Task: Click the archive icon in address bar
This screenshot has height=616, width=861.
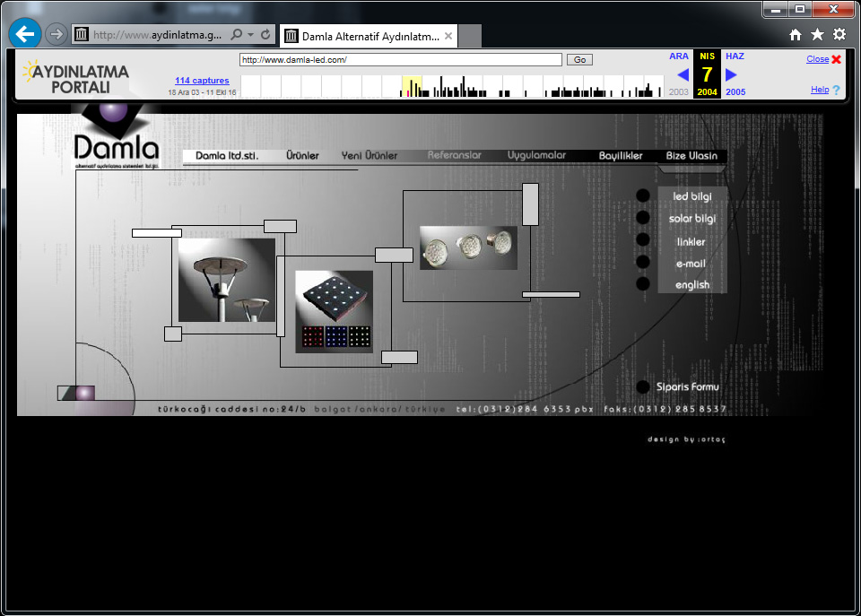Action: click(82, 35)
